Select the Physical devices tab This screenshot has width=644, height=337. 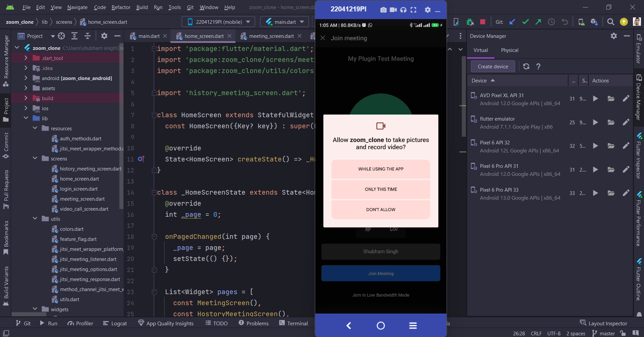click(509, 50)
